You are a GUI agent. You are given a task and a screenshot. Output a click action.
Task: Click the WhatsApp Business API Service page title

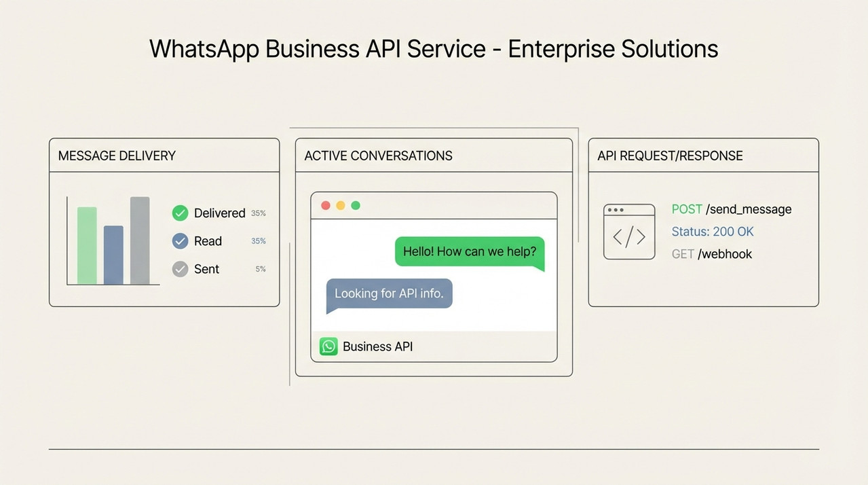434,49
